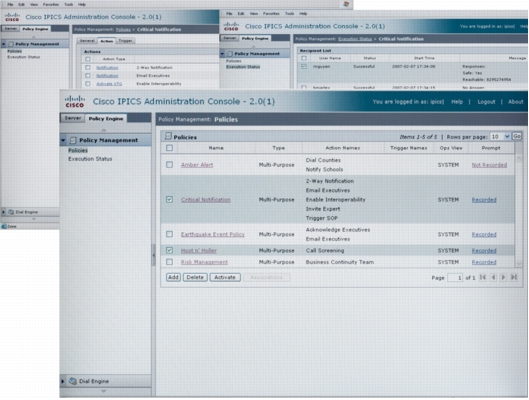Sort by the Name column header
529x400 pixels.
click(x=216, y=148)
